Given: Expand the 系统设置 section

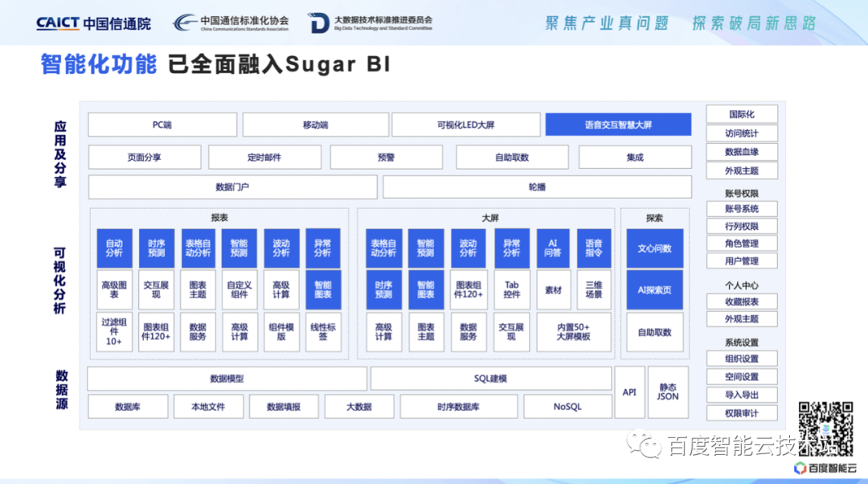Looking at the screenshot, I should pyautogui.click(x=740, y=340).
